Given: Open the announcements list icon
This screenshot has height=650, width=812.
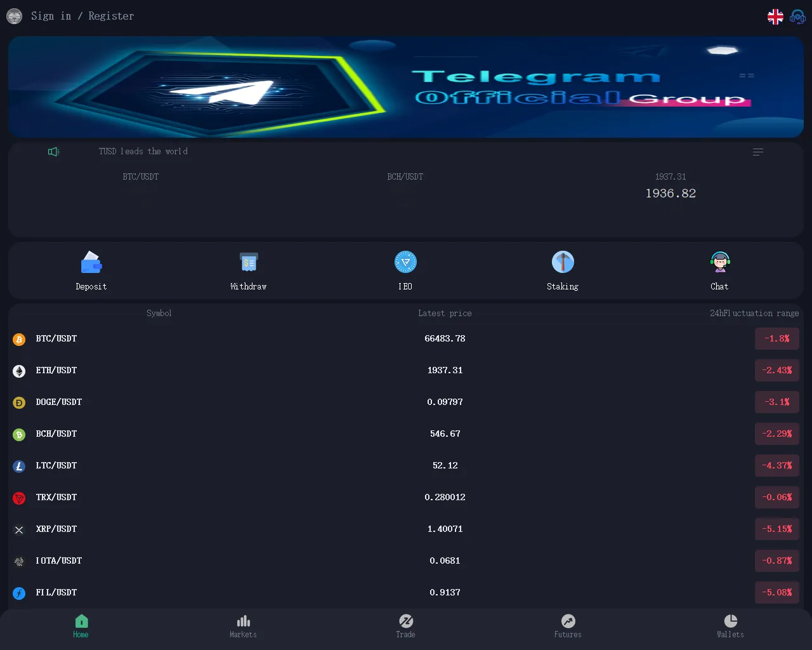Looking at the screenshot, I should pos(758,152).
